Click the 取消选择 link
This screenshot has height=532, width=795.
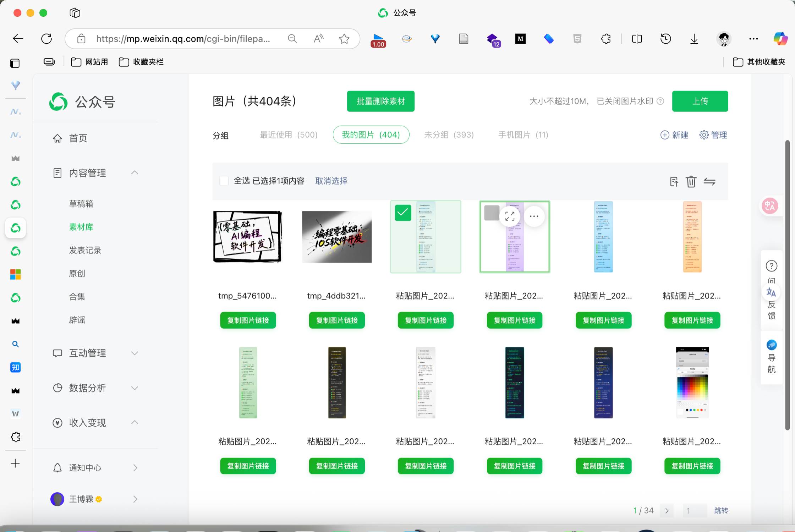click(331, 181)
